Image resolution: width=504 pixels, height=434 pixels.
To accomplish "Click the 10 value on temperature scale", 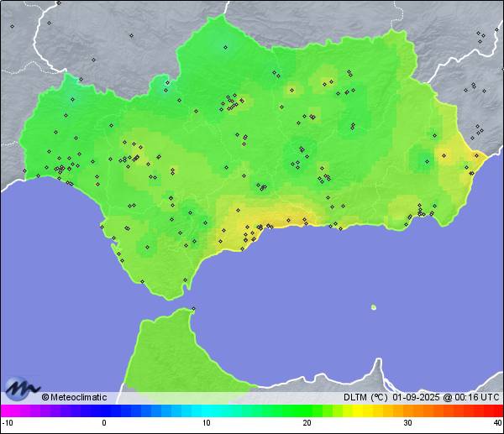I will tap(207, 423).
